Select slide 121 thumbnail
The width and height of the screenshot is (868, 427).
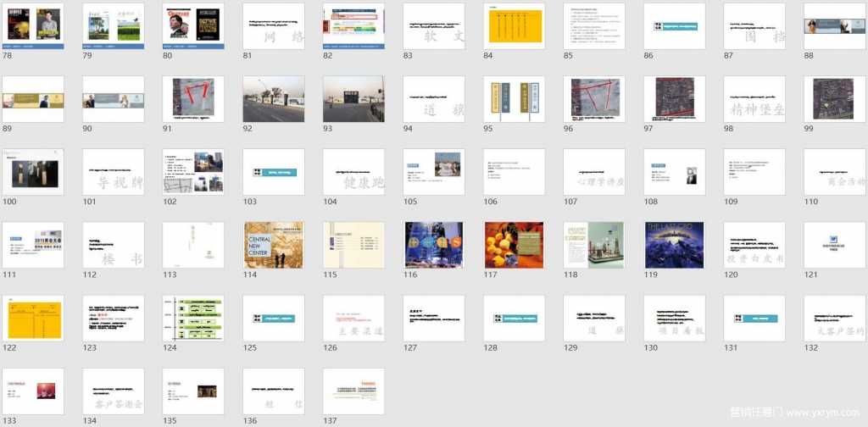[x=835, y=245]
